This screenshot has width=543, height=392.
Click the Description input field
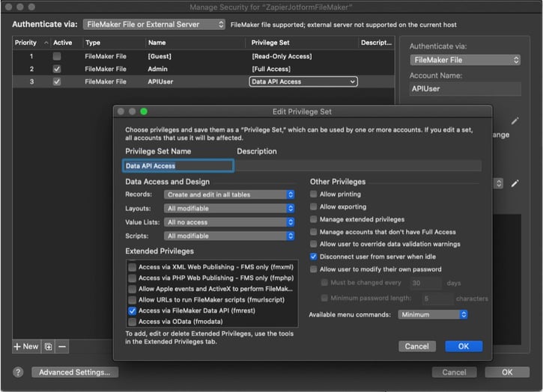(359, 166)
